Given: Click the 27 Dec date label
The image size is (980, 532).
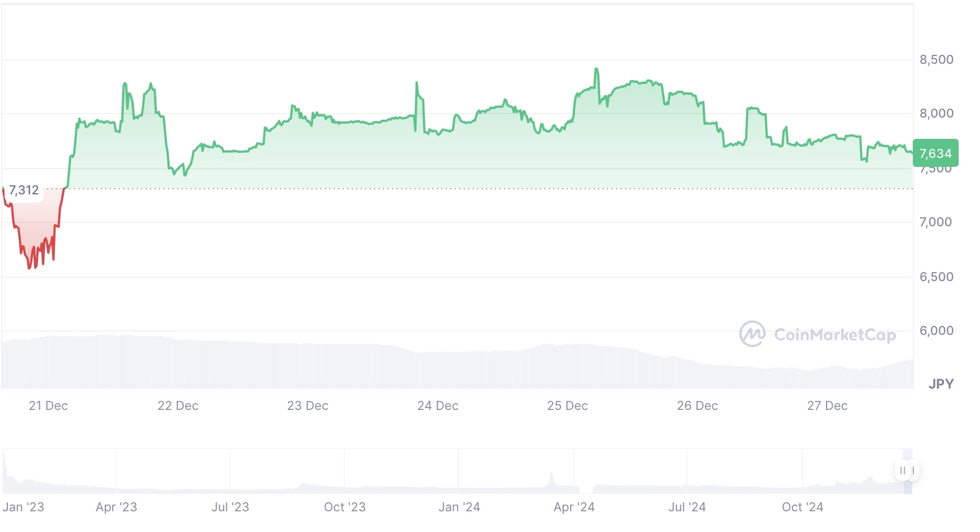Looking at the screenshot, I should (827, 405).
